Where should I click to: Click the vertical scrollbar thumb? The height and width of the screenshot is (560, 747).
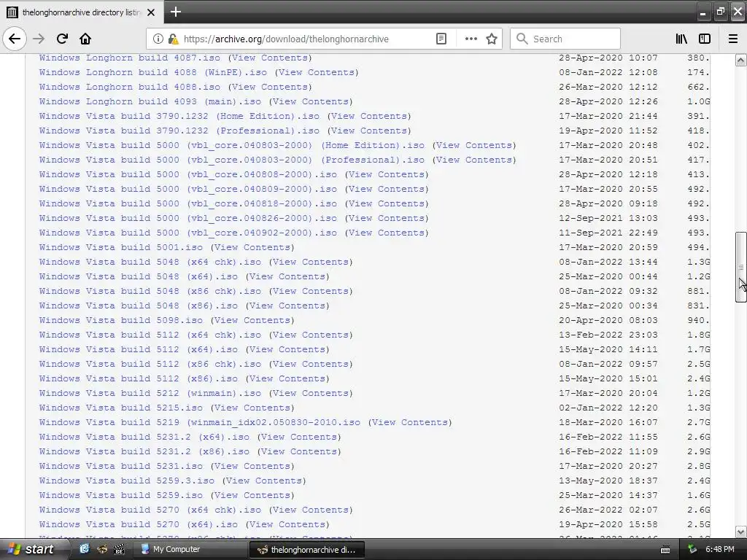(x=740, y=267)
